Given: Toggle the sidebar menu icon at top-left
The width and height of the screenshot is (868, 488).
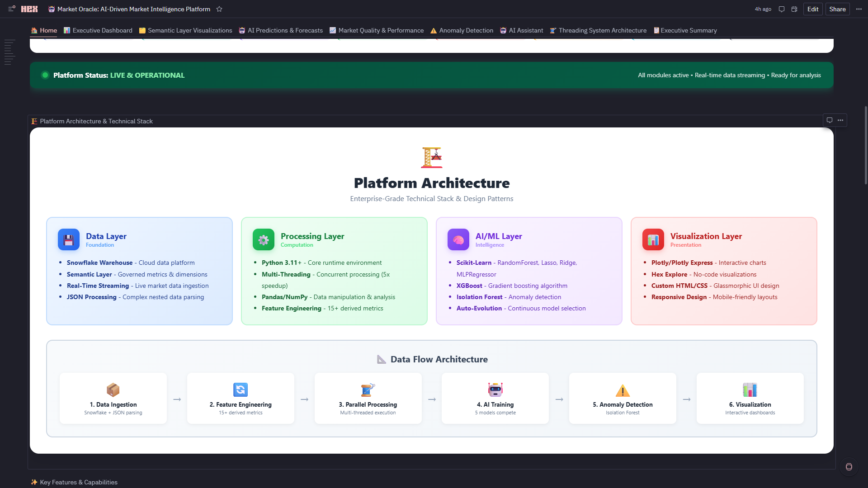Looking at the screenshot, I should click(12, 9).
